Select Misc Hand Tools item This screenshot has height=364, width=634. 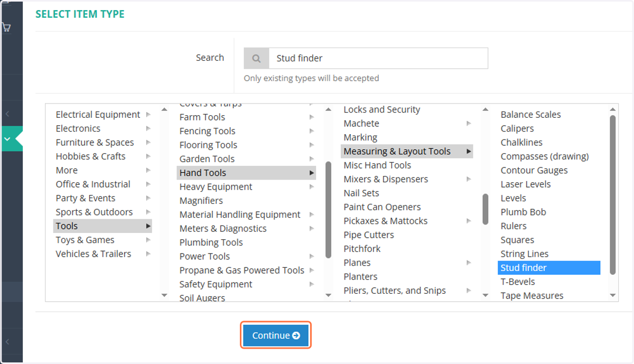click(x=377, y=165)
